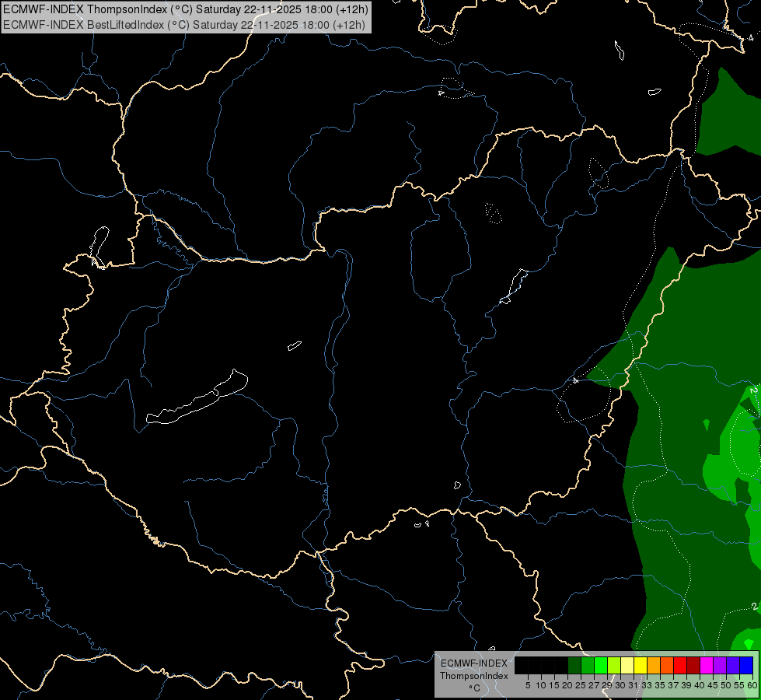Image resolution: width=761 pixels, height=700 pixels.
Task: Choose the bright red 37-39 legend swatch
Action: coord(680,665)
